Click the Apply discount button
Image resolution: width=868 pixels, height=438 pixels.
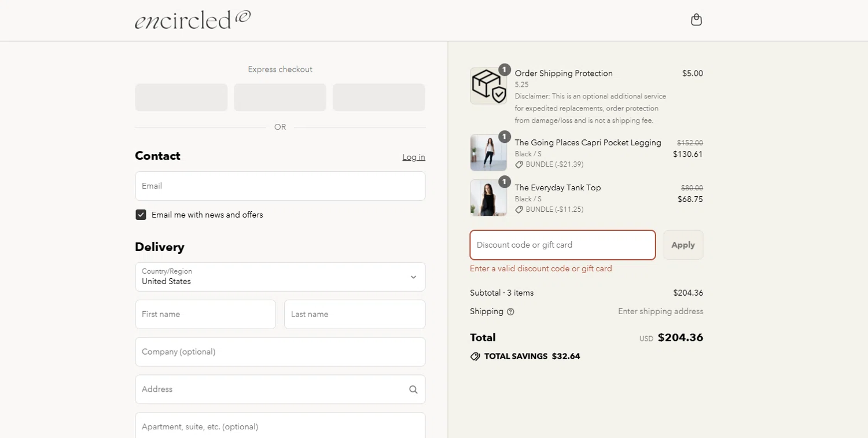[x=683, y=245]
